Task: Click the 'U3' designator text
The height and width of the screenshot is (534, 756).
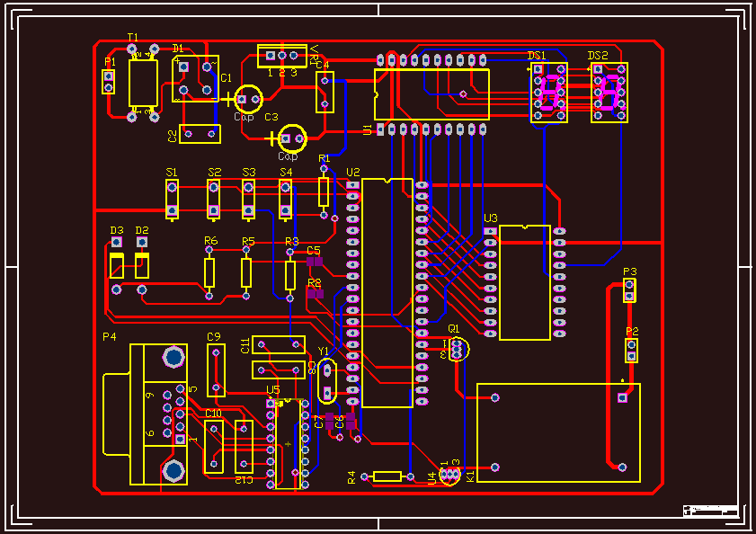Action: (491, 218)
